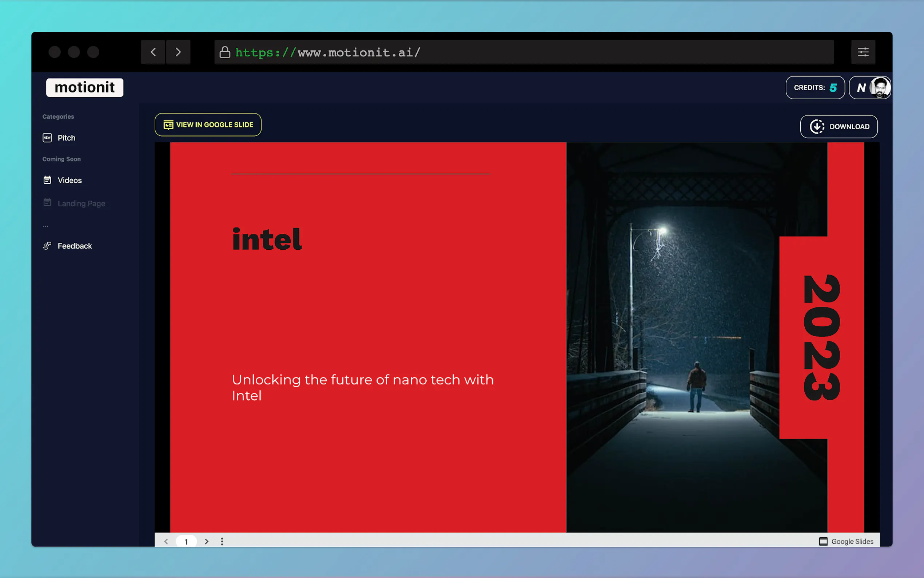Click the Feedback sidebar icon

click(47, 246)
